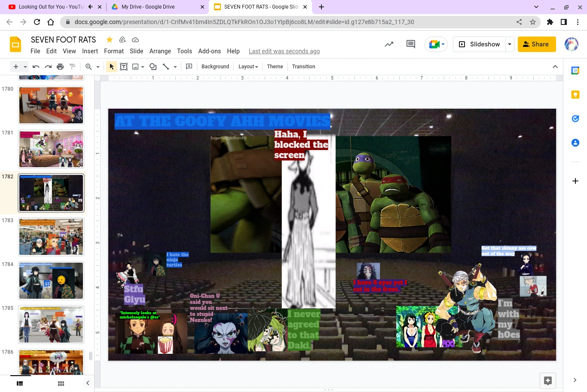Star the SEVEN FOOT RATS presentation

click(110, 40)
